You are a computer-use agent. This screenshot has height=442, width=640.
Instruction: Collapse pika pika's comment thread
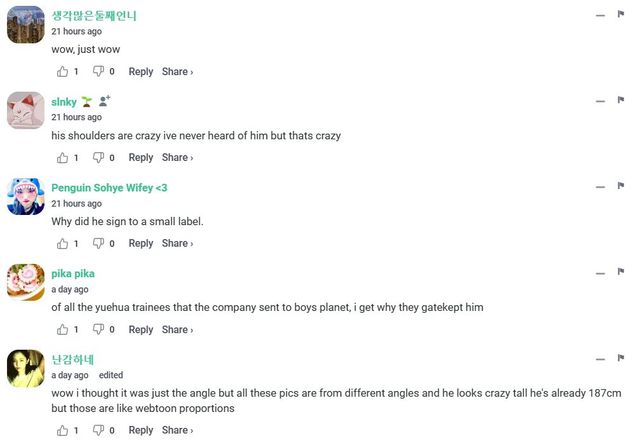click(x=600, y=273)
